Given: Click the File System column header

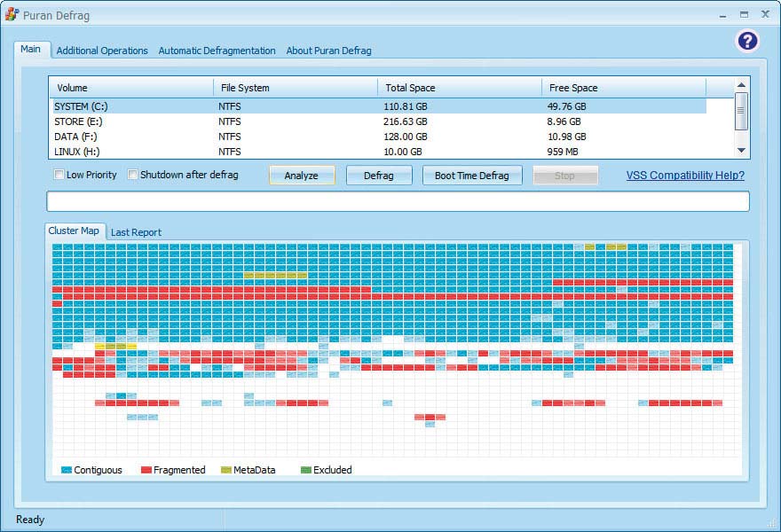Looking at the screenshot, I should point(296,88).
